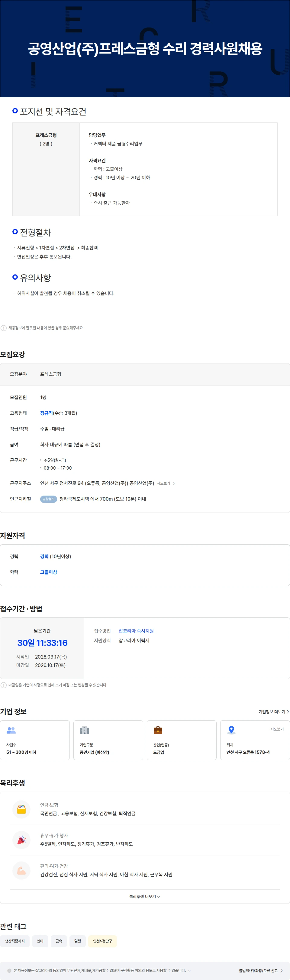Click 회사 내규에 따름 salary text
This screenshot has width=290, height=980.
[x=70, y=445]
